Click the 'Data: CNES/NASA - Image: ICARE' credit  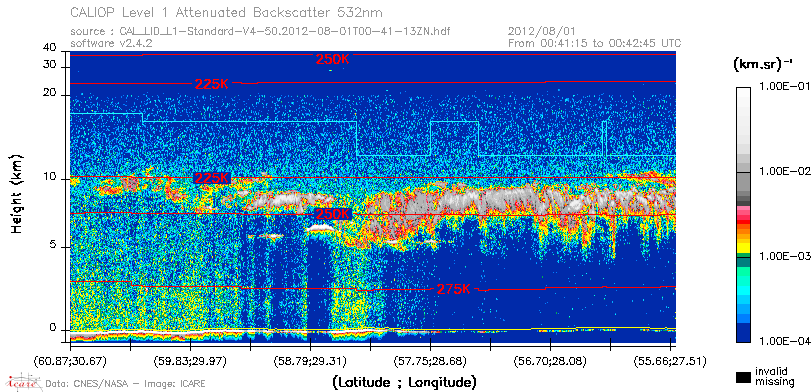point(125,384)
